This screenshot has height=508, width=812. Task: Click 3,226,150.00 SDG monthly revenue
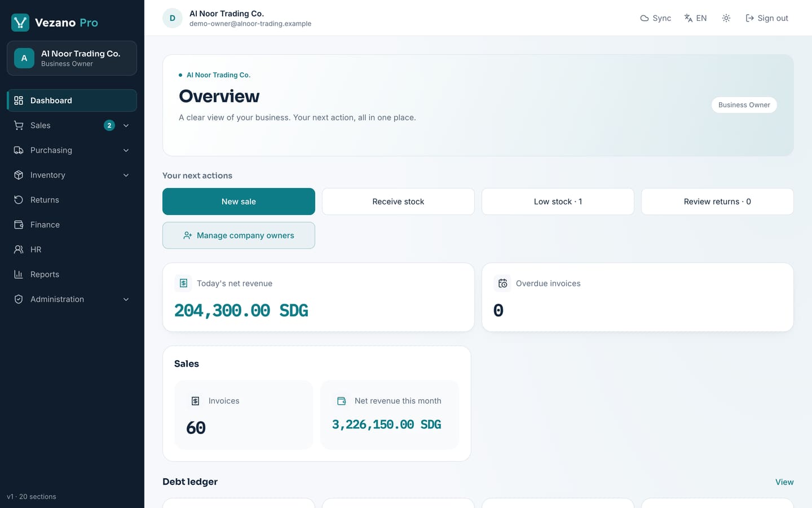pos(386,424)
